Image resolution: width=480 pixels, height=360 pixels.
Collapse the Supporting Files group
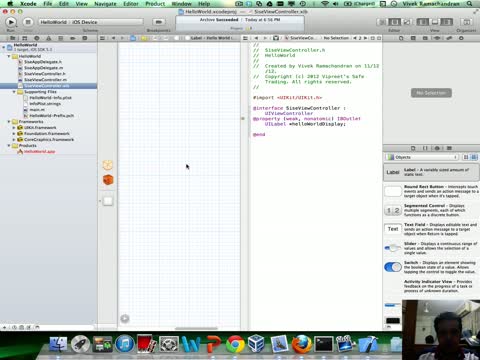pos(14,92)
